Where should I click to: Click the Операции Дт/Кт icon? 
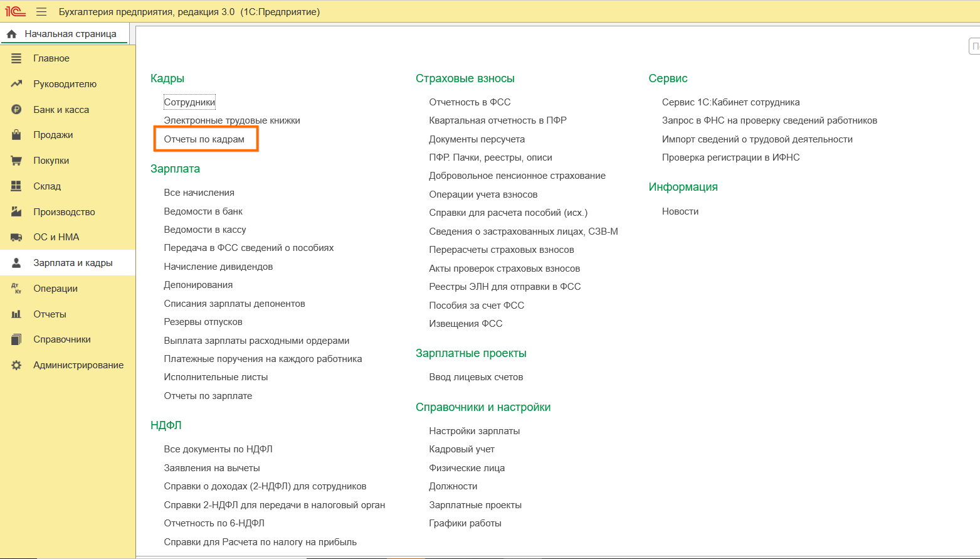(x=16, y=289)
